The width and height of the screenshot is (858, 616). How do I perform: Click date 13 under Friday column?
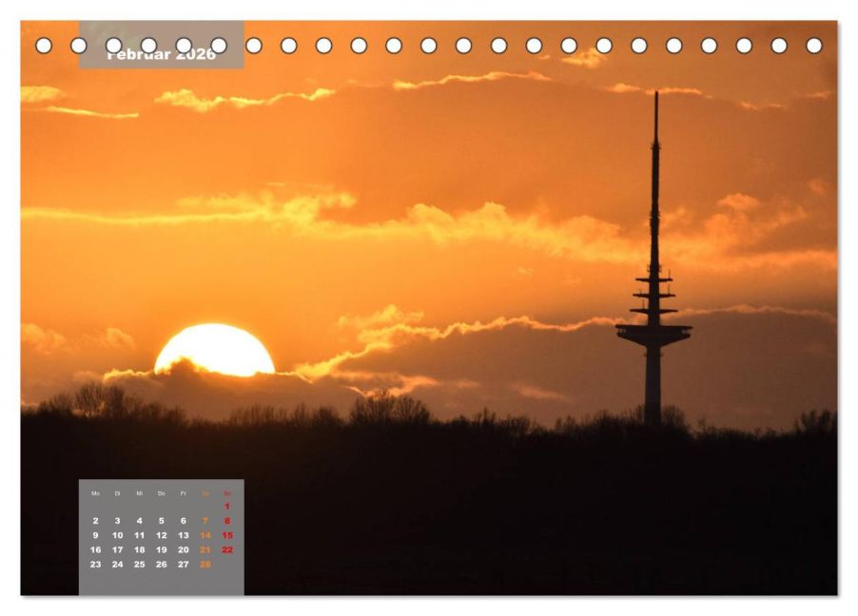click(183, 535)
